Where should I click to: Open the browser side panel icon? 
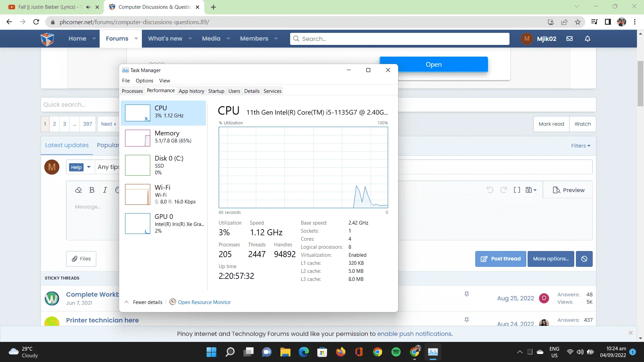click(608, 22)
